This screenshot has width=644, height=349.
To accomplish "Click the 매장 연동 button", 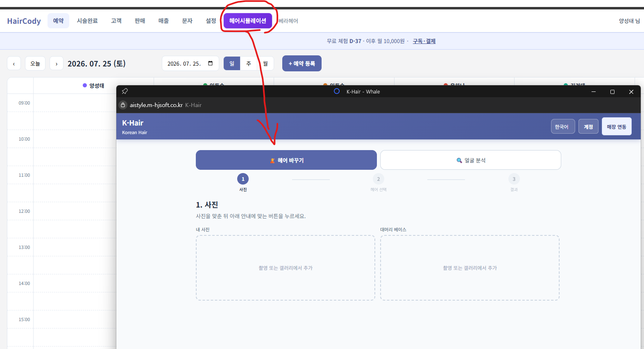I will point(617,127).
